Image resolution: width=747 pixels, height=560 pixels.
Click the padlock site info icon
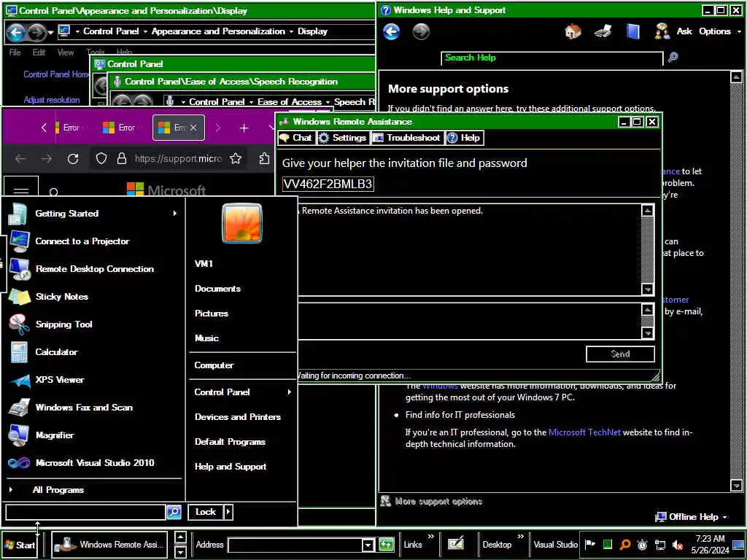122,158
